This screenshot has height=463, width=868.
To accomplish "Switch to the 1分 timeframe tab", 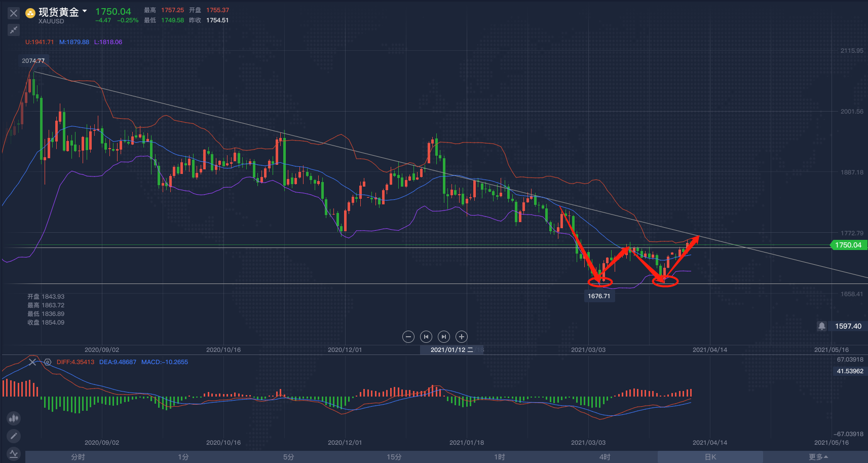I will (x=183, y=457).
